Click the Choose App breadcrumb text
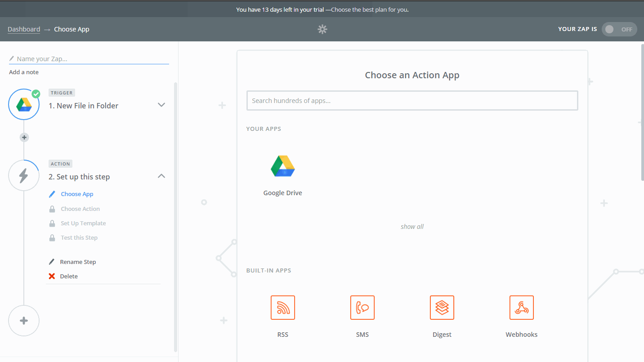 (72, 29)
